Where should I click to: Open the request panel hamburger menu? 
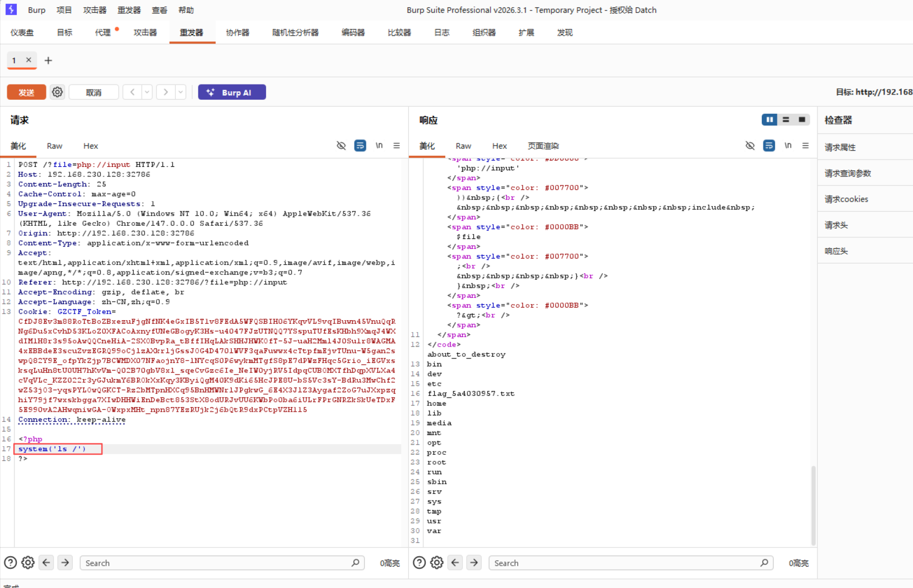click(x=397, y=146)
